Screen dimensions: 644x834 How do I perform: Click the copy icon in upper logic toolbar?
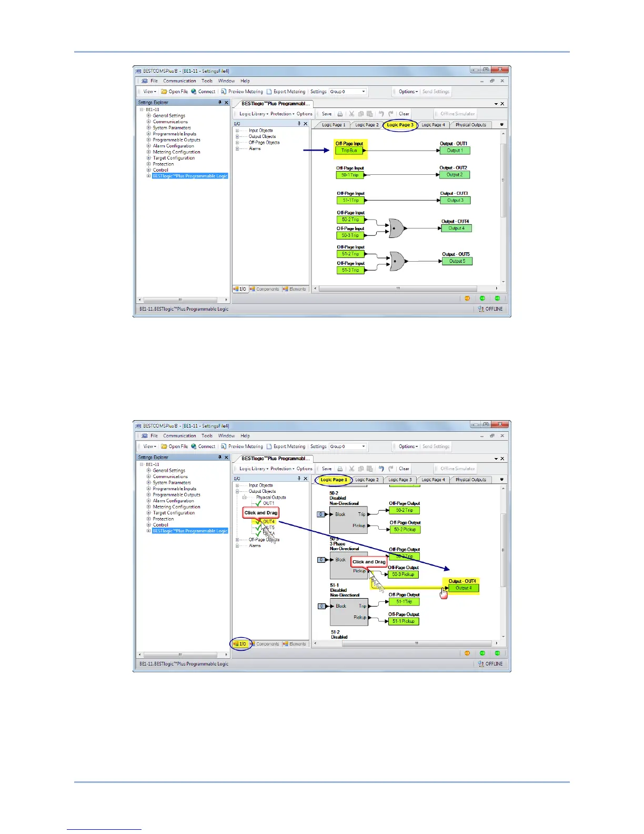click(361, 114)
